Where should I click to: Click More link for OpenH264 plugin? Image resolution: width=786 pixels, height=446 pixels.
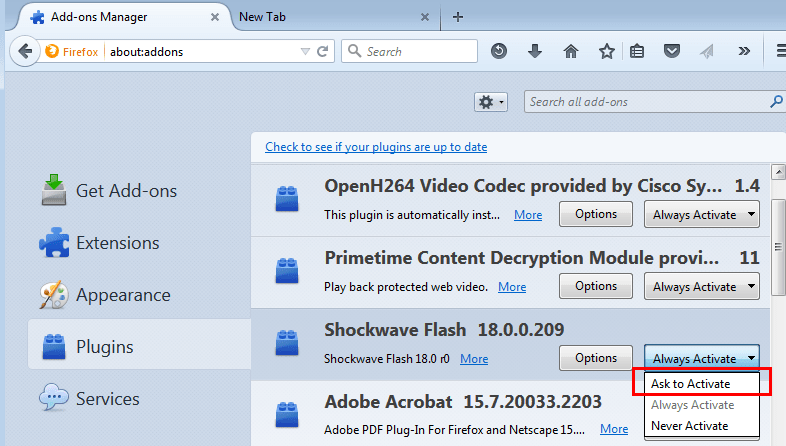click(528, 215)
